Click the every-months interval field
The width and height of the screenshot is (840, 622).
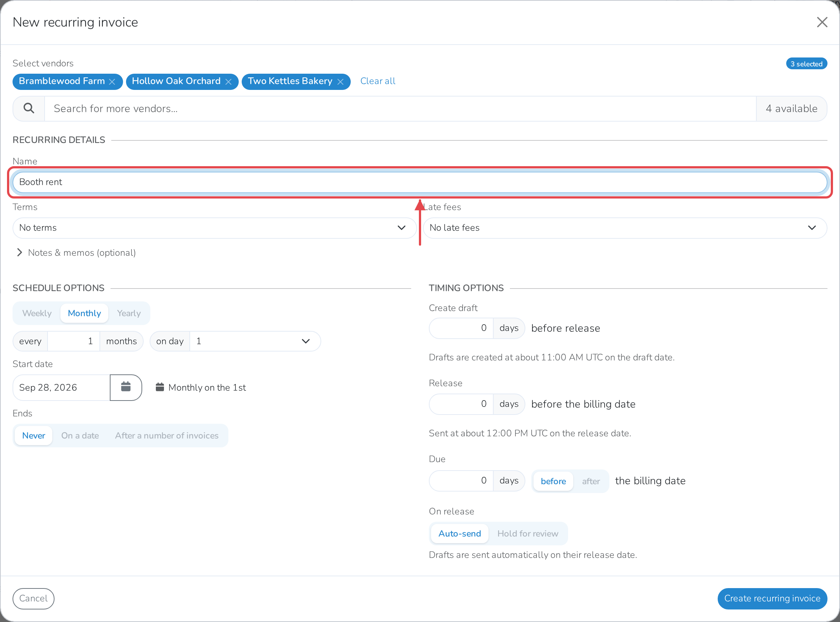[x=73, y=341]
